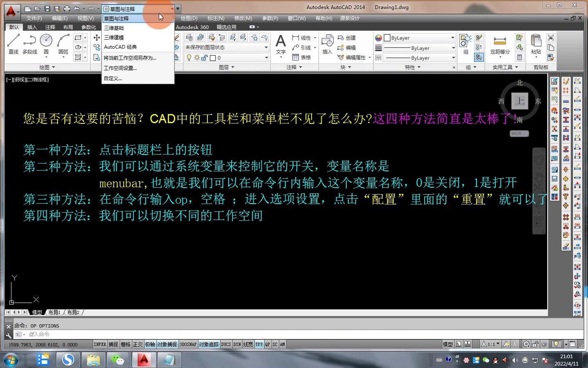Toggle 线宽 lineweight display

tap(247, 344)
